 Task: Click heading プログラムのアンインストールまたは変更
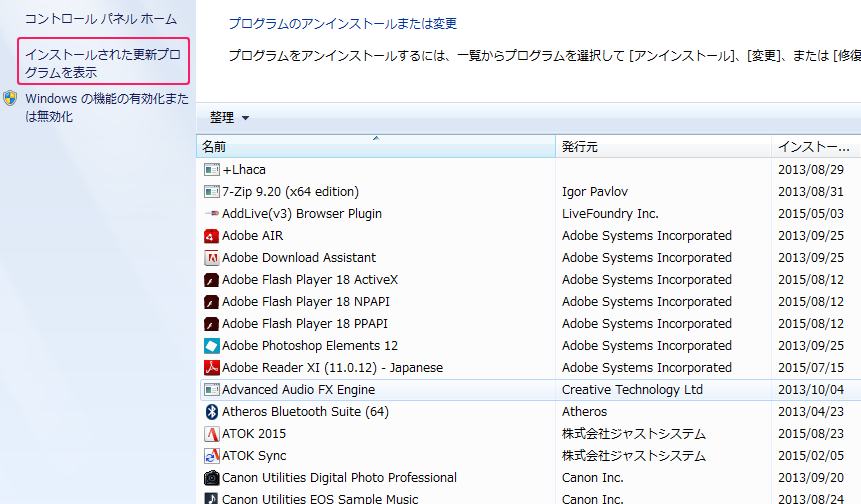click(x=343, y=24)
